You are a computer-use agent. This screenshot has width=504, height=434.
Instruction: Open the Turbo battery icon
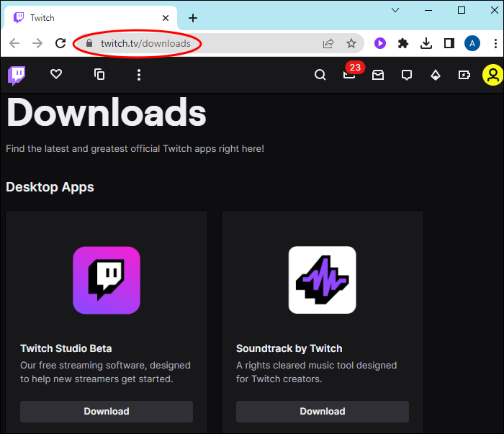[464, 75]
